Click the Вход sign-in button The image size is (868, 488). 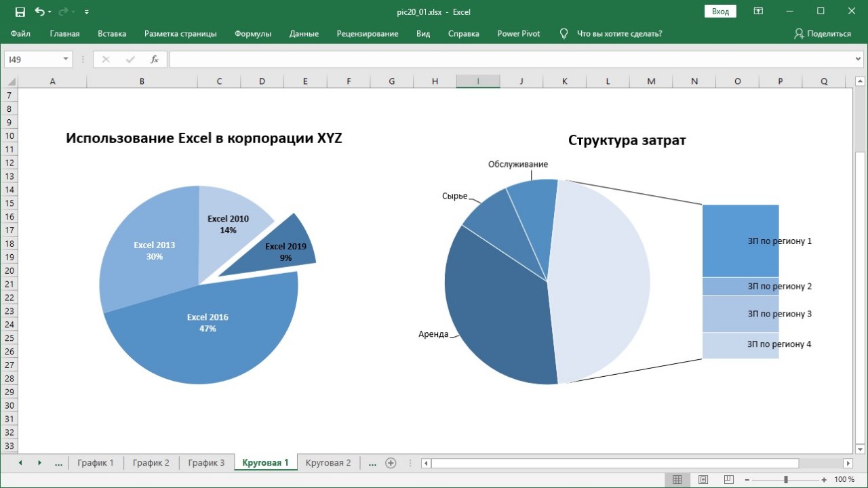click(721, 12)
